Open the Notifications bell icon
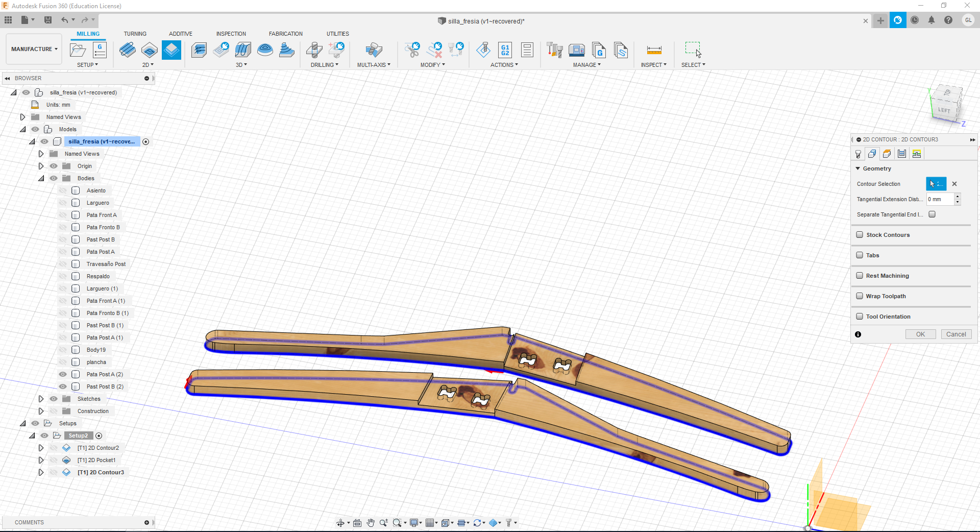980x532 pixels. coord(932,20)
